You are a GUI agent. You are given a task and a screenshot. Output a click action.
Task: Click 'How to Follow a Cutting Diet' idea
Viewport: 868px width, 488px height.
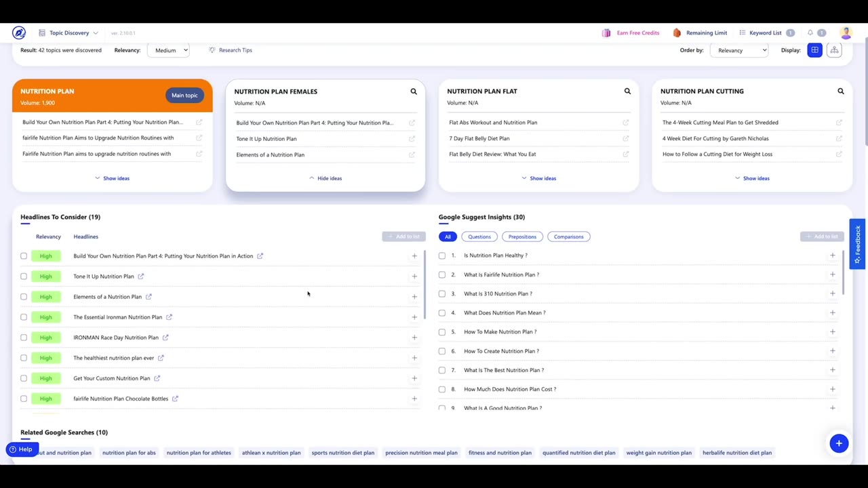click(717, 154)
